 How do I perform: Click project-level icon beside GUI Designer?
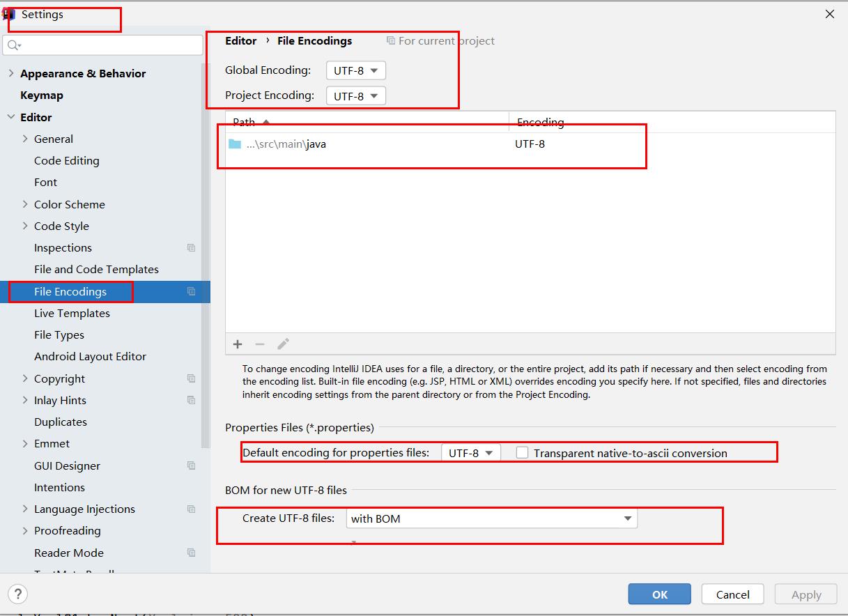(x=191, y=465)
